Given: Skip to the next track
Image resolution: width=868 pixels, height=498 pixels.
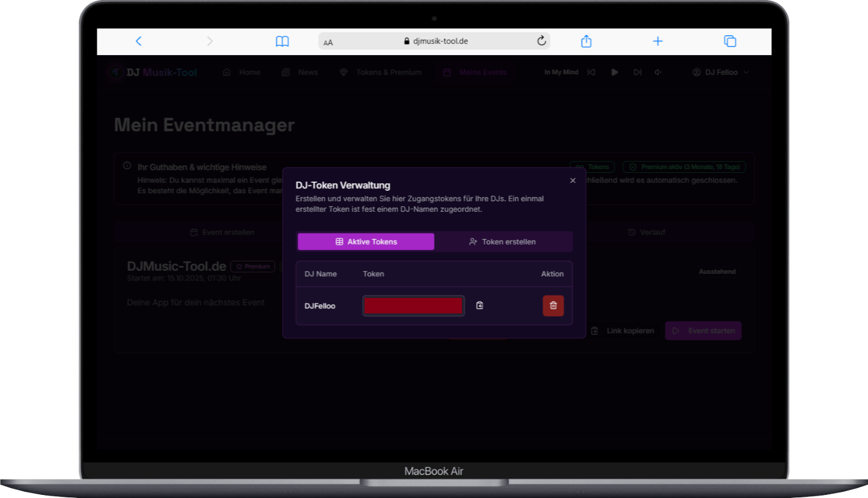Looking at the screenshot, I should 637,72.
